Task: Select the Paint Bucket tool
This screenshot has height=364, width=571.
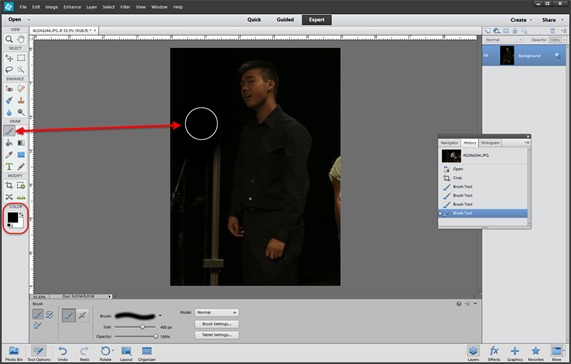Action: tap(9, 143)
